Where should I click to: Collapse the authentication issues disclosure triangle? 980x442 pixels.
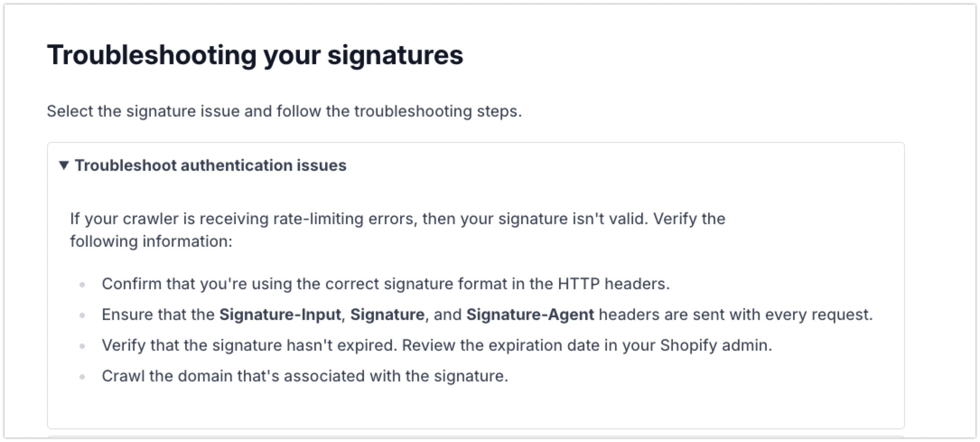64,165
